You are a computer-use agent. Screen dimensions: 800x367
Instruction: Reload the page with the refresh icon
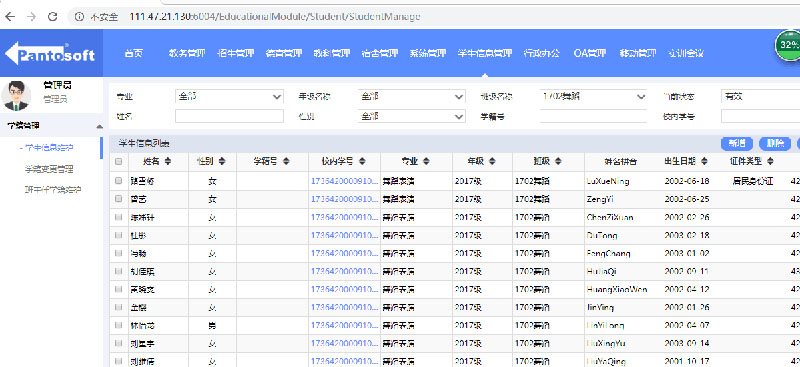52,17
